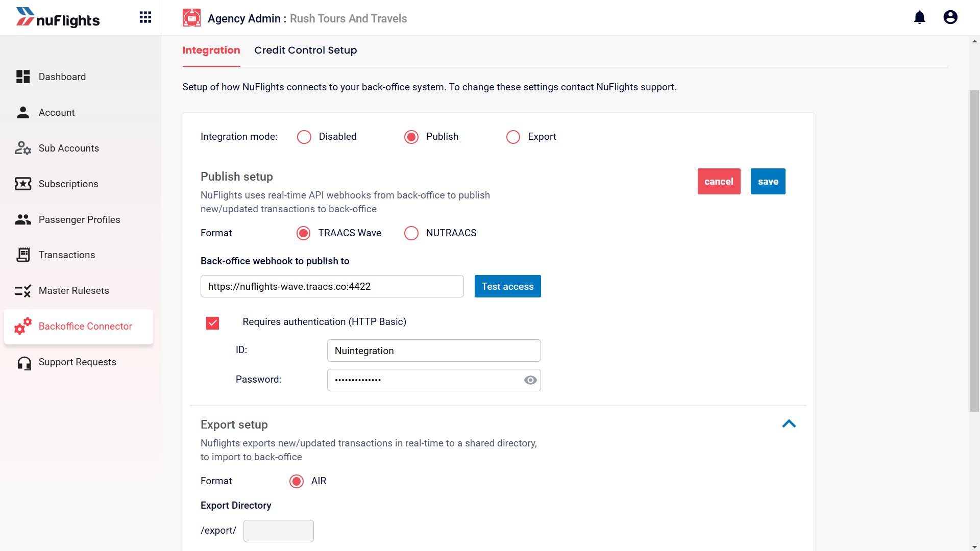
Task: Select Publish integration mode
Action: [x=411, y=137]
